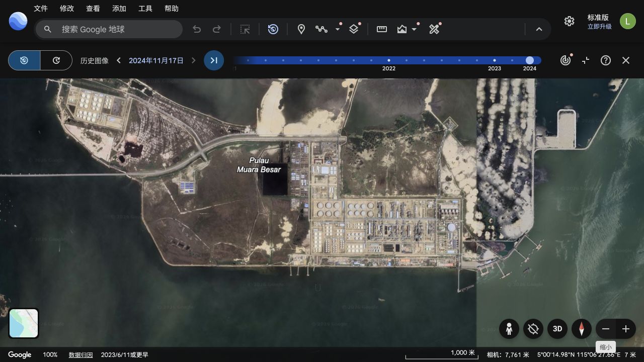Switch to the 3D view button
This screenshot has width=644, height=362.
click(557, 329)
